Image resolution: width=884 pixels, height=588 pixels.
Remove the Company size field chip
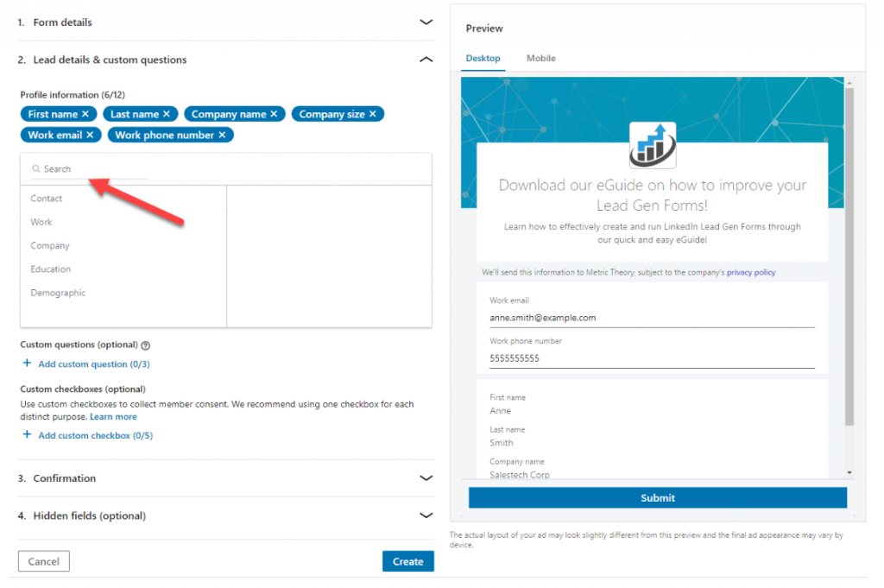372,113
